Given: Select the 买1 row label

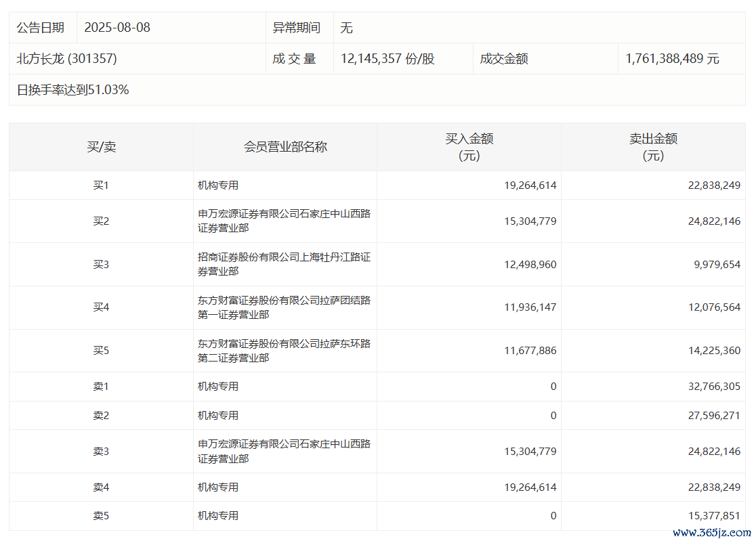Looking at the screenshot, I should pyautogui.click(x=101, y=185).
